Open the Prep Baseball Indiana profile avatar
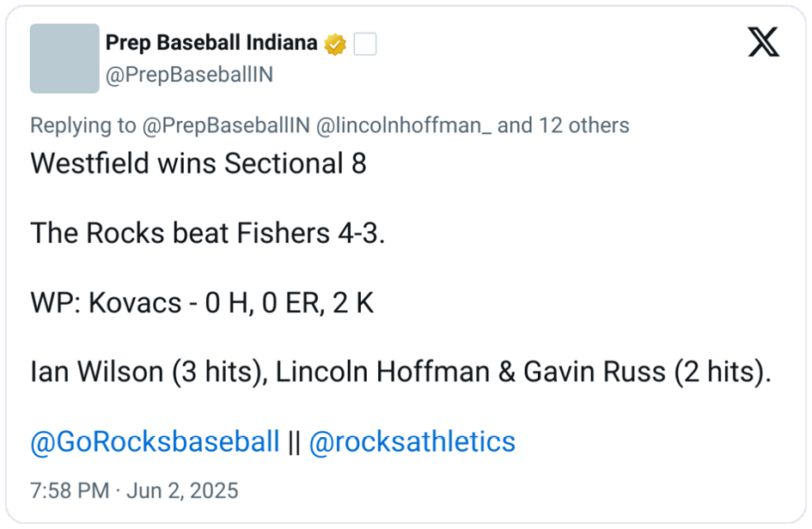The width and height of the screenshot is (812, 529). coord(64,58)
